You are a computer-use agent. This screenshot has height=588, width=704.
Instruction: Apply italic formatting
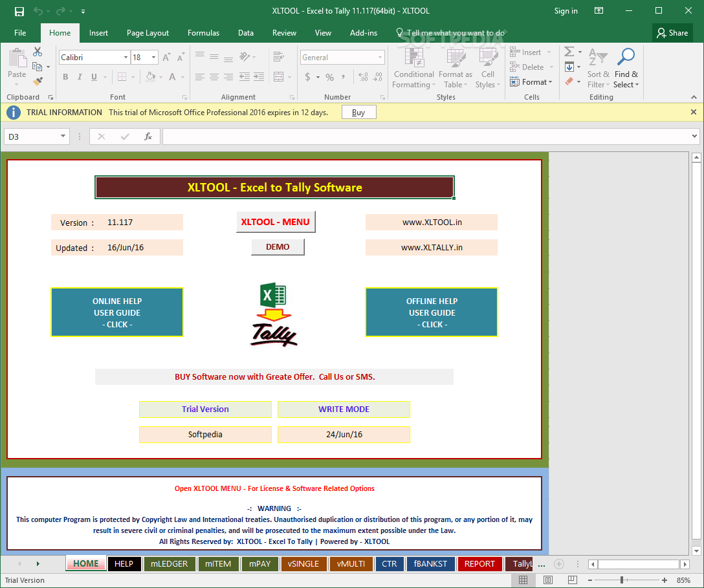click(79, 76)
